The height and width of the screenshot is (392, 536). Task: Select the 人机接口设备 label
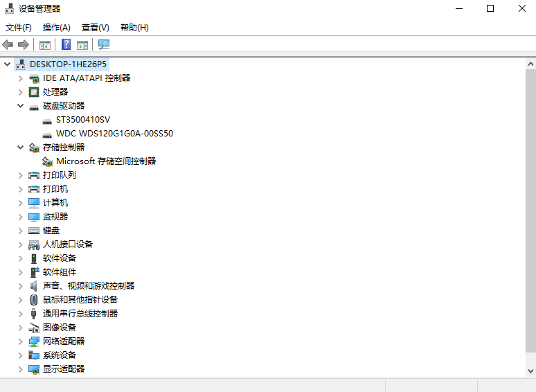68,244
